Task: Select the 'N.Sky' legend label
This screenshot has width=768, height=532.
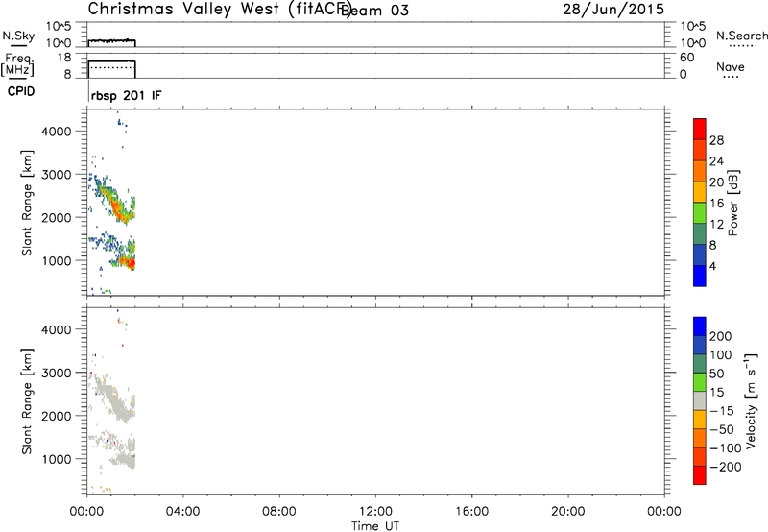Action: point(18,36)
